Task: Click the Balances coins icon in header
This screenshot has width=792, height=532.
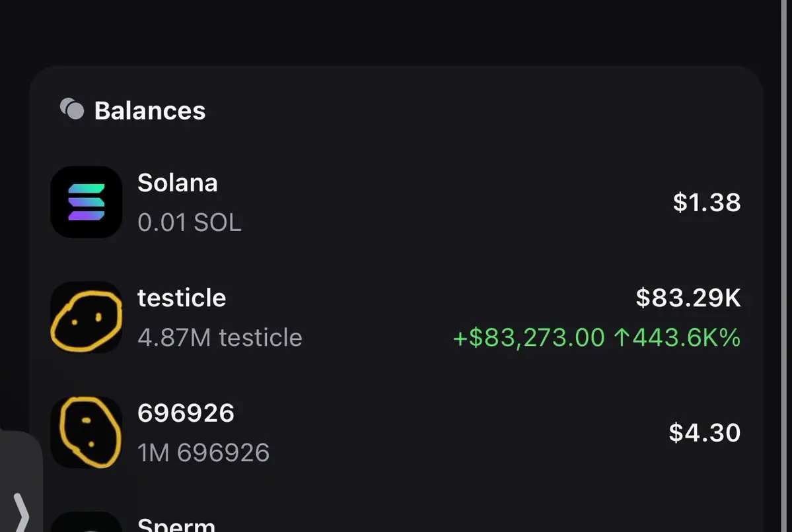Action: click(x=72, y=109)
